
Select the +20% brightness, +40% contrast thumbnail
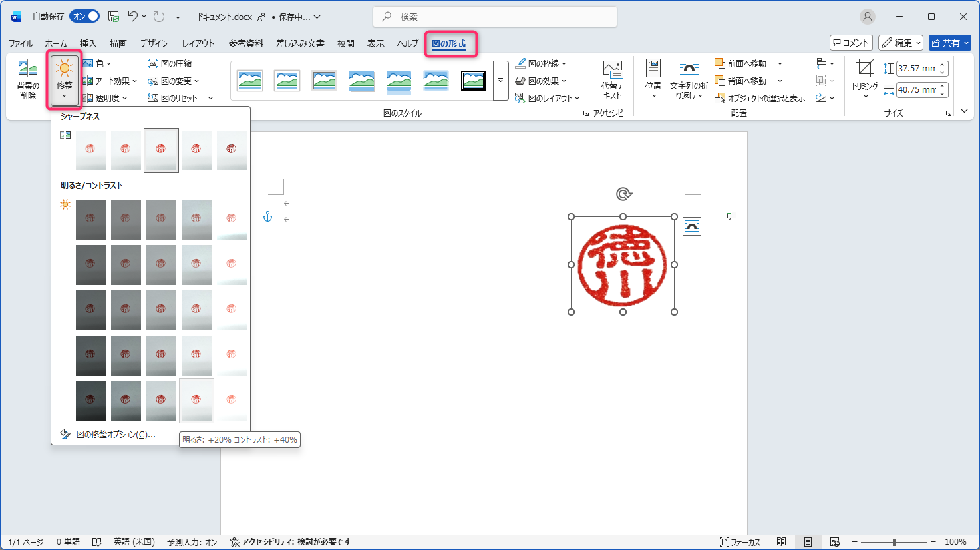[x=196, y=400]
